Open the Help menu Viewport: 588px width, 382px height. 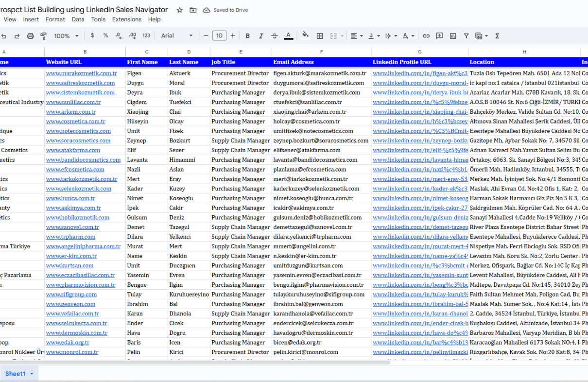tap(155, 19)
